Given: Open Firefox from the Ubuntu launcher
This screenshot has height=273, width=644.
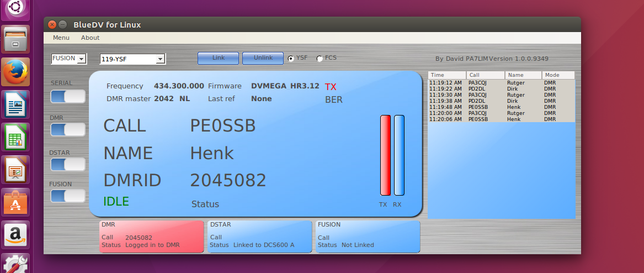Looking at the screenshot, I should (x=15, y=72).
